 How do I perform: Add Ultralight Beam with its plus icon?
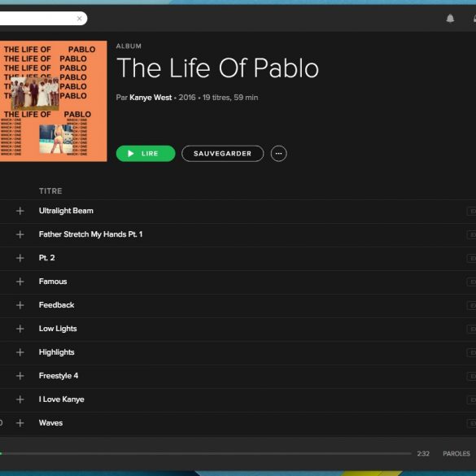[x=20, y=211]
